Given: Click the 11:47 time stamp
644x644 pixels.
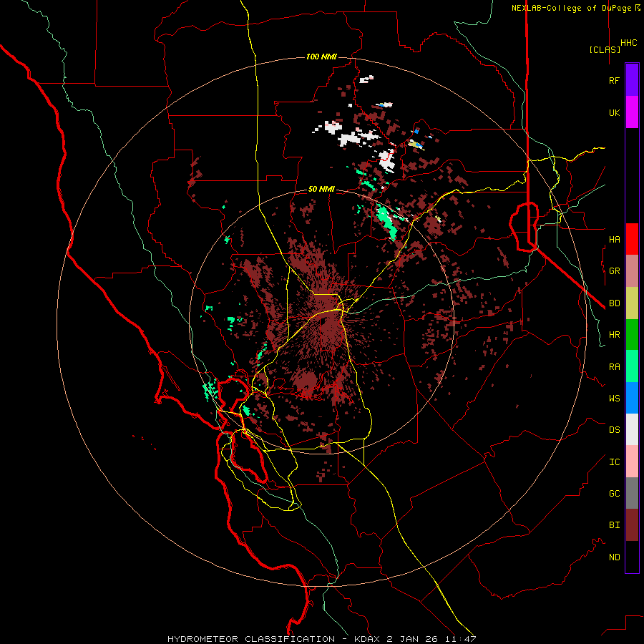Looking at the screenshot, I should 459,639.
